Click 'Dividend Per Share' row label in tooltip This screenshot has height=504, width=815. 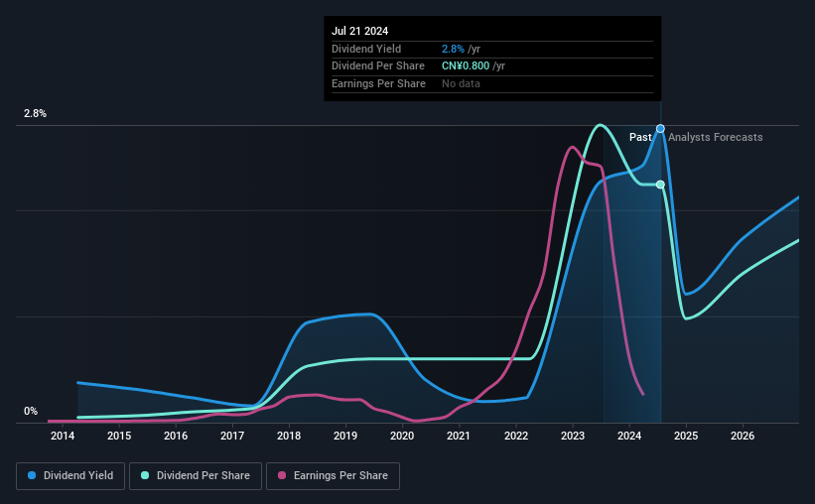click(378, 66)
